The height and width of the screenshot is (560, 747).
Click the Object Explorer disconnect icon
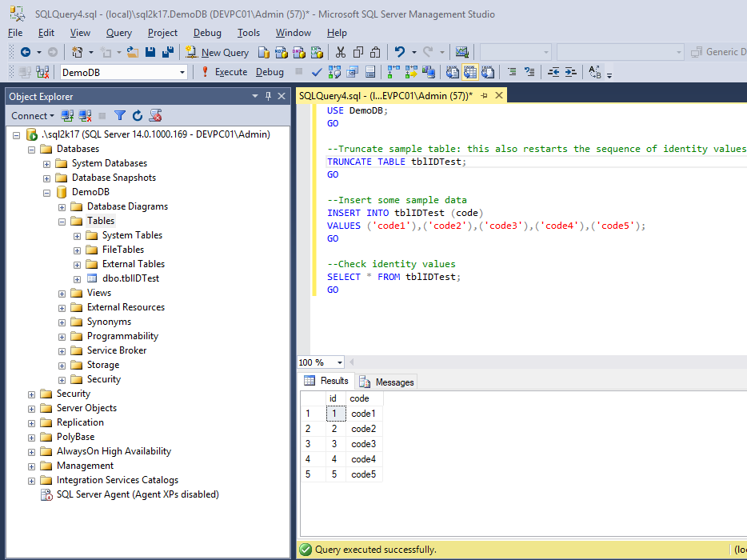pos(86,116)
